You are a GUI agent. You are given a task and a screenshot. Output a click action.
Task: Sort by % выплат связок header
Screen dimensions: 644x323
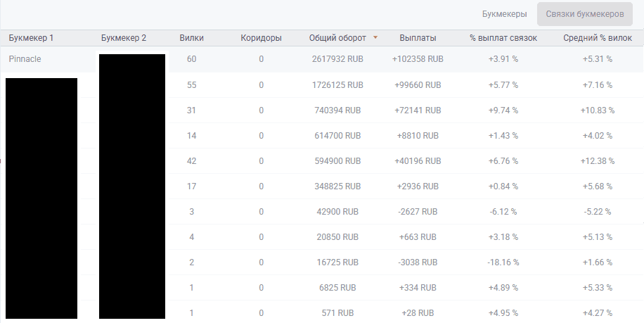503,38
